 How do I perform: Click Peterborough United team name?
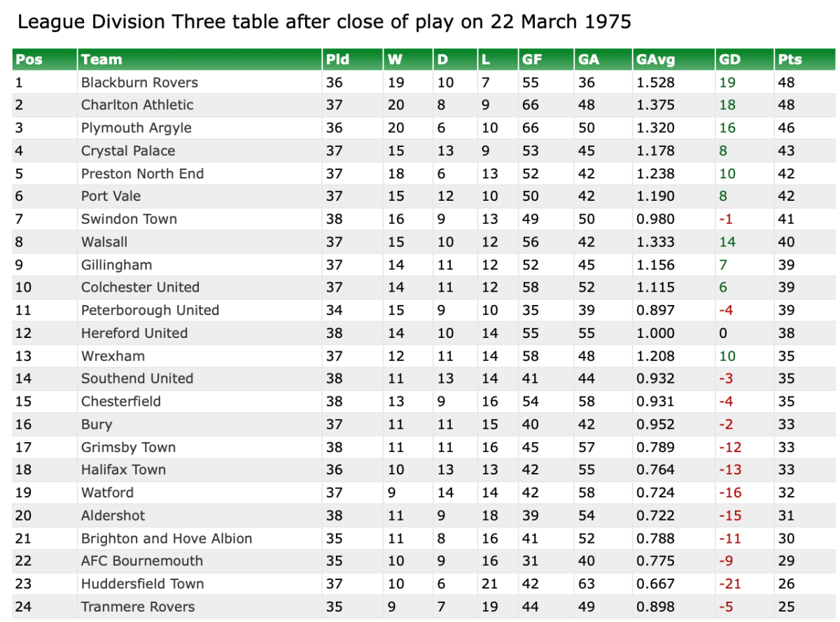point(150,310)
